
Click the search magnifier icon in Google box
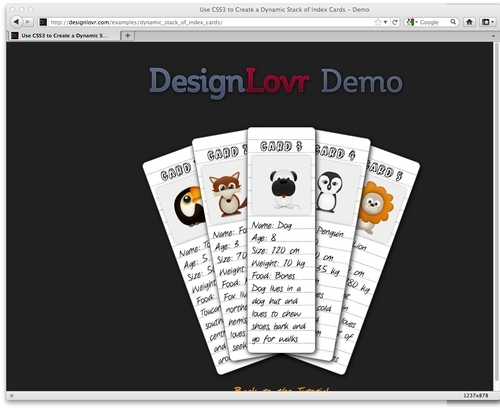coord(453,22)
